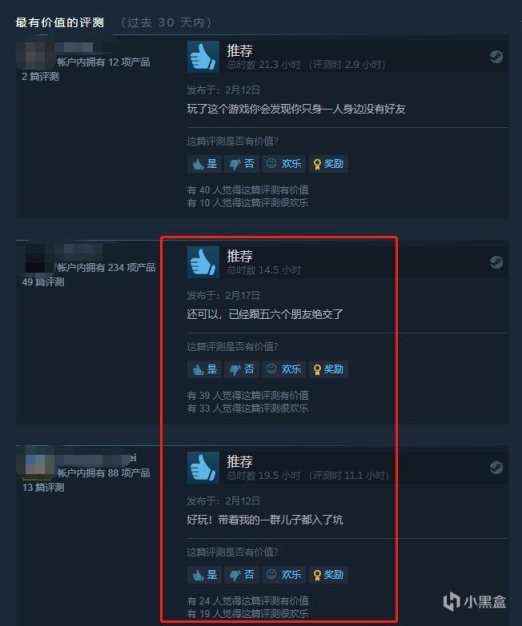This screenshot has width=522, height=626.
Task: Vote 是 (Yes) on the second review
Action: [x=204, y=369]
